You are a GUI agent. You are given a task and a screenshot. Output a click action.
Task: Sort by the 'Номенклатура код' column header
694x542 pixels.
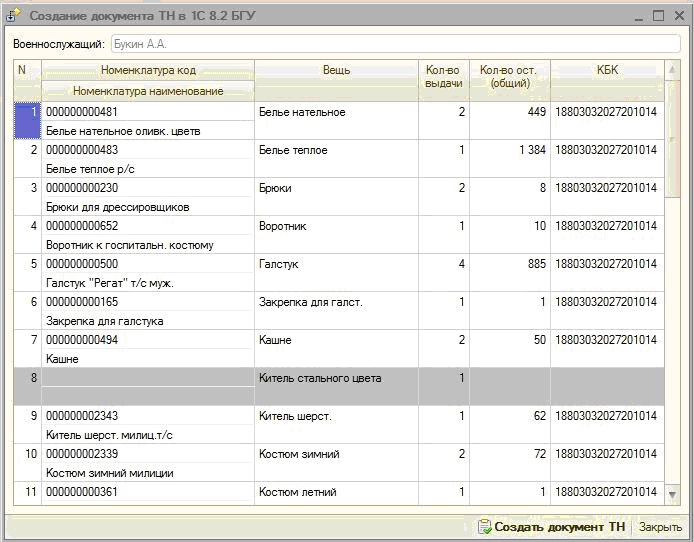148,70
